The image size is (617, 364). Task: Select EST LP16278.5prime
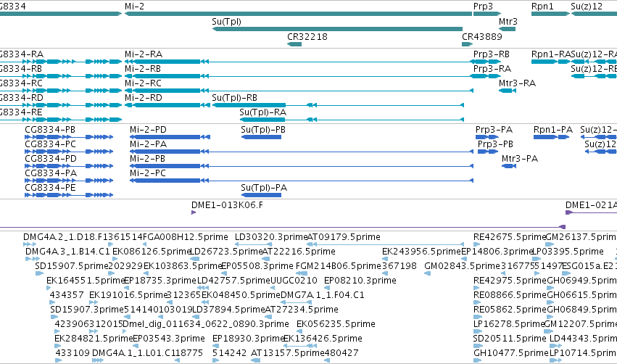477,331
